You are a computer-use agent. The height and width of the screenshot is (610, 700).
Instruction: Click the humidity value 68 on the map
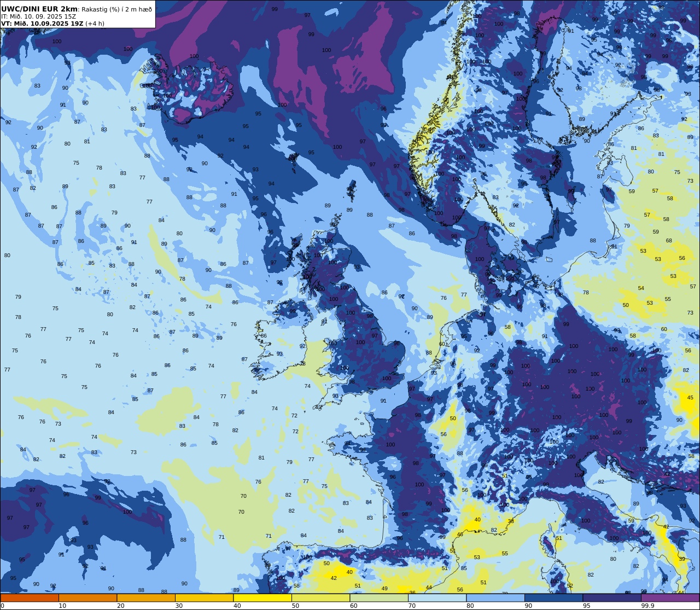(669, 241)
